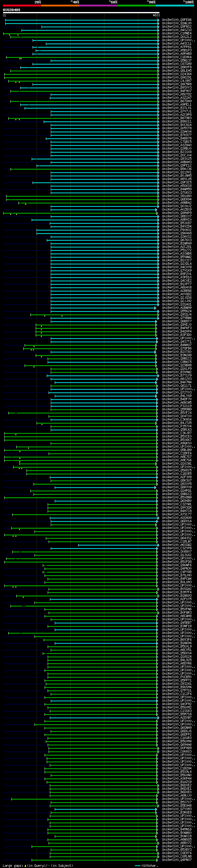Select label UniRef100_A3Z2A7

click(176, 98)
